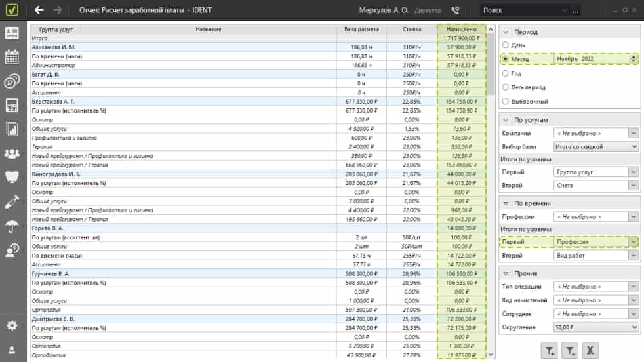Open the calendar schedule in sidebar

pyautogui.click(x=12, y=57)
